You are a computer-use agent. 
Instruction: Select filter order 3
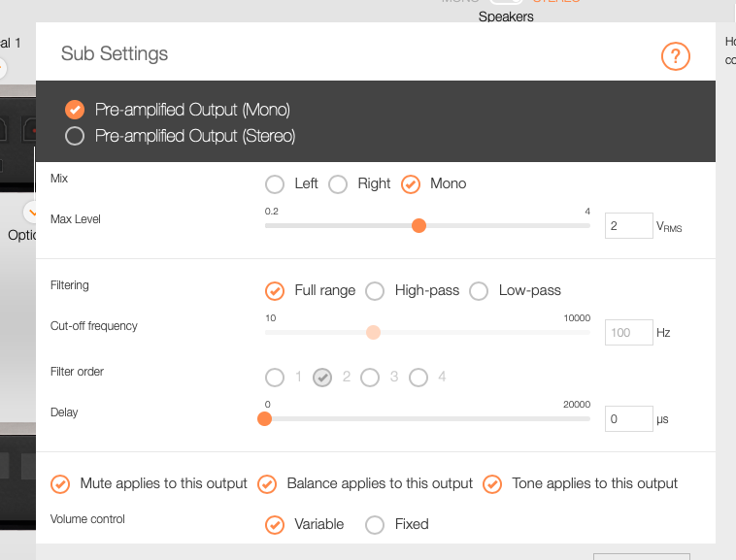(x=370, y=378)
